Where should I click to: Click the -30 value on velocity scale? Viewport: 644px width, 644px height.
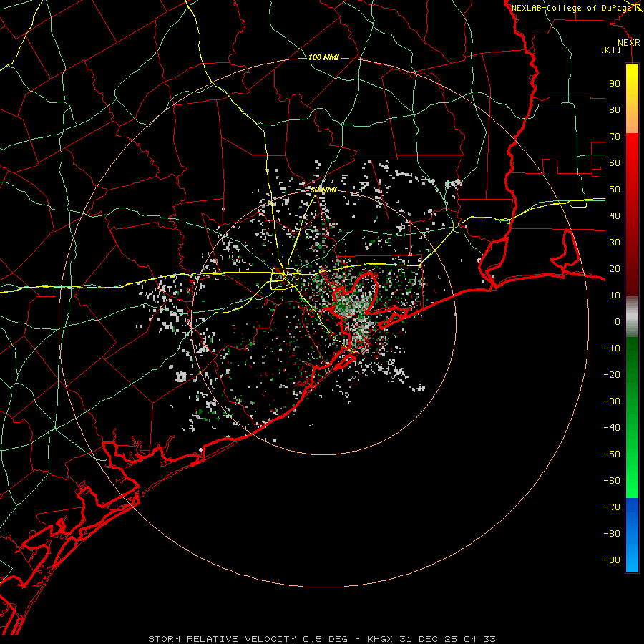(612, 401)
